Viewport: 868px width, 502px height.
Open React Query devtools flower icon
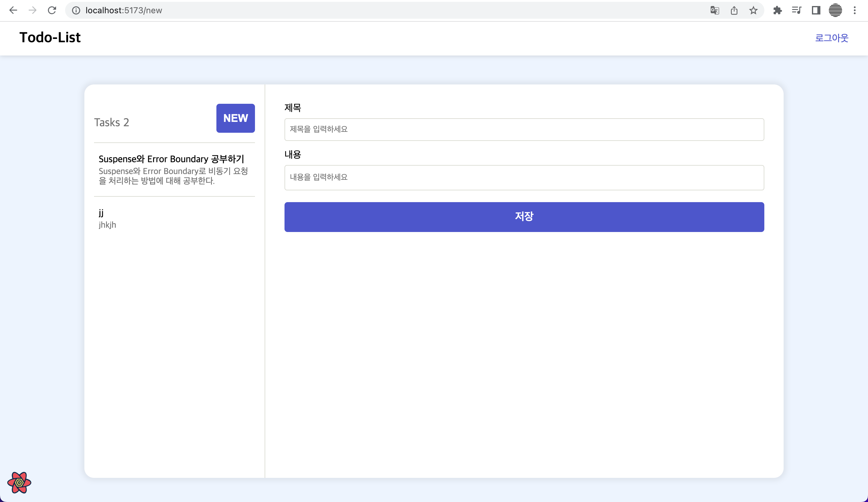(19, 482)
